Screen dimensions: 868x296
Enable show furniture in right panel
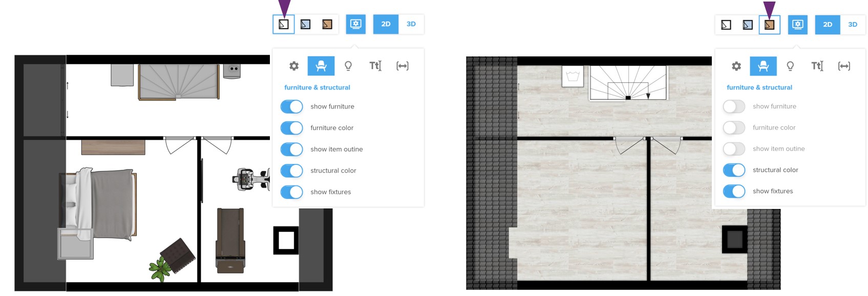point(734,107)
